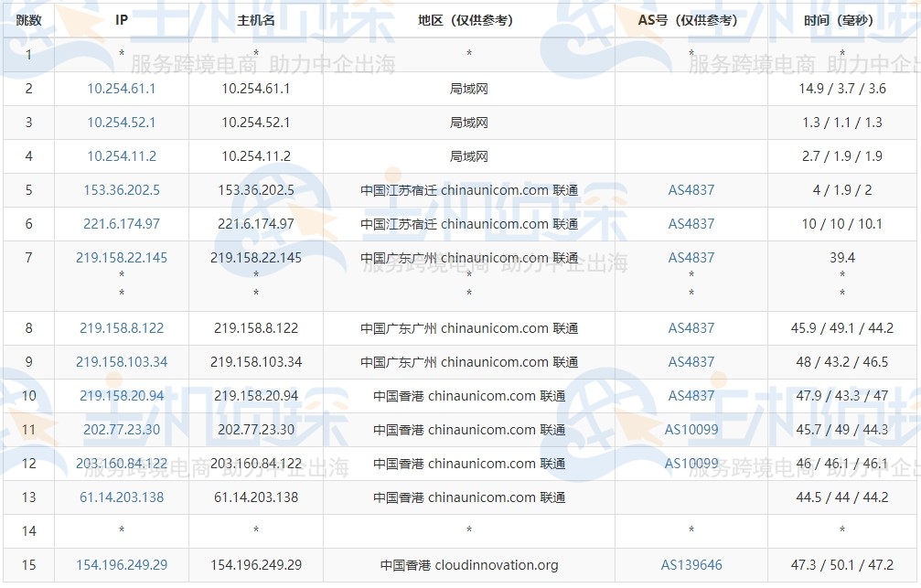This screenshot has height=588, width=921.
Task: Visit the 219.158.103.34 IP link
Action: tap(122, 362)
